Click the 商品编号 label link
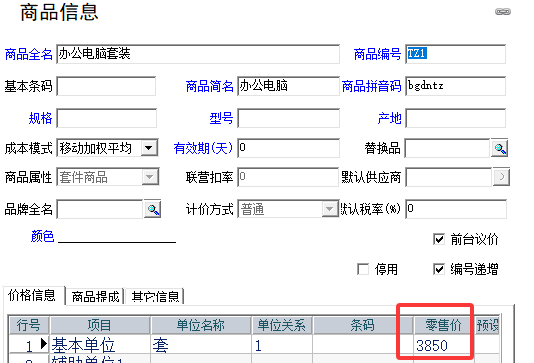534x363 pixels. point(377,54)
